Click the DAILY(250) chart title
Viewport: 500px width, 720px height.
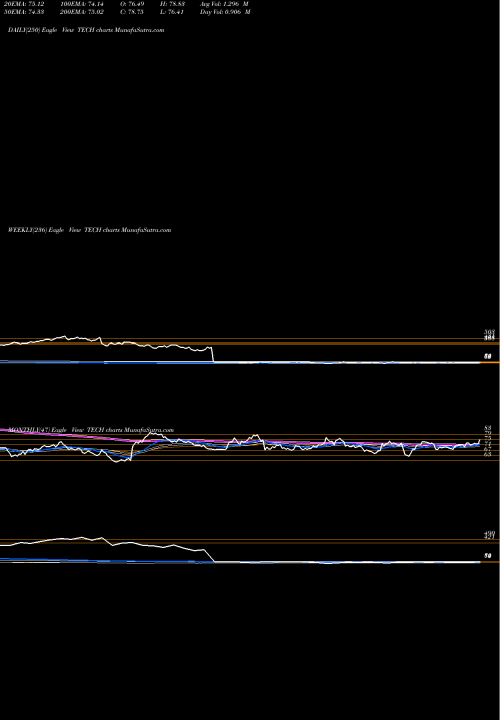86,30
